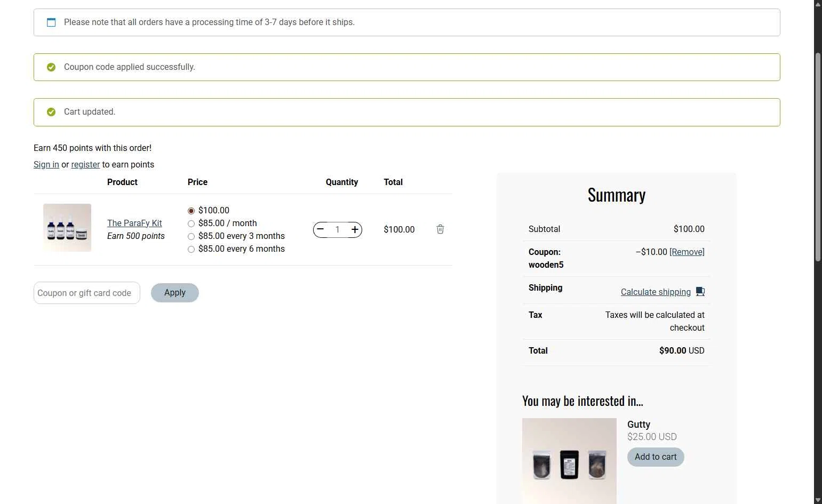Click the quantity input showing 1
Screen dimensions: 822x504
pos(337,229)
